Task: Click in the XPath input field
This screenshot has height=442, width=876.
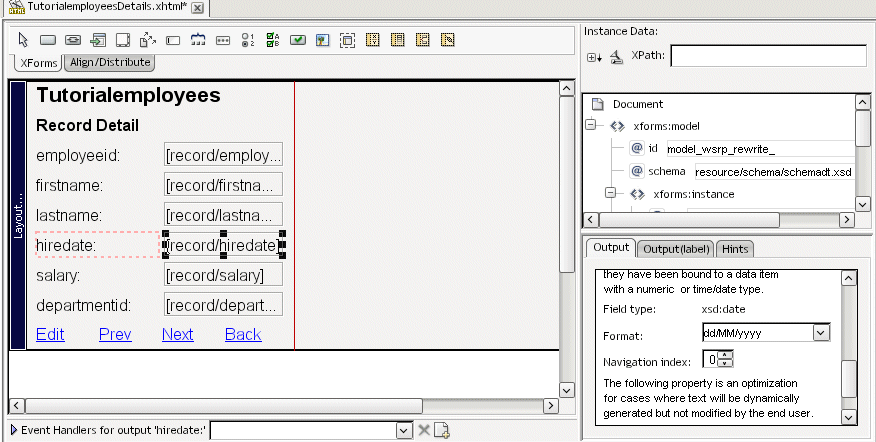Action: (768, 55)
